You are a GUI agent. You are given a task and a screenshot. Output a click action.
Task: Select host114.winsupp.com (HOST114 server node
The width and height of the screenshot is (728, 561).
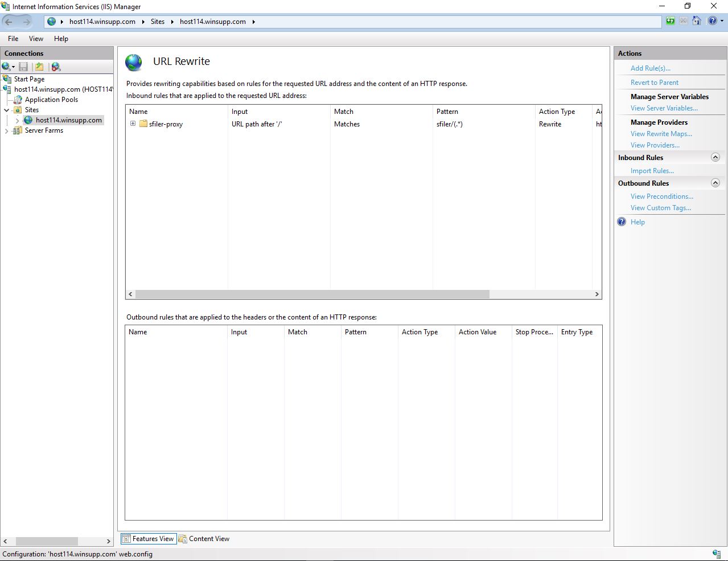tap(63, 89)
